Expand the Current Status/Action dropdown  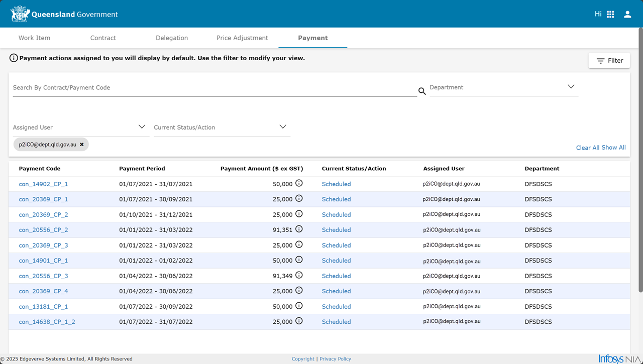(283, 127)
